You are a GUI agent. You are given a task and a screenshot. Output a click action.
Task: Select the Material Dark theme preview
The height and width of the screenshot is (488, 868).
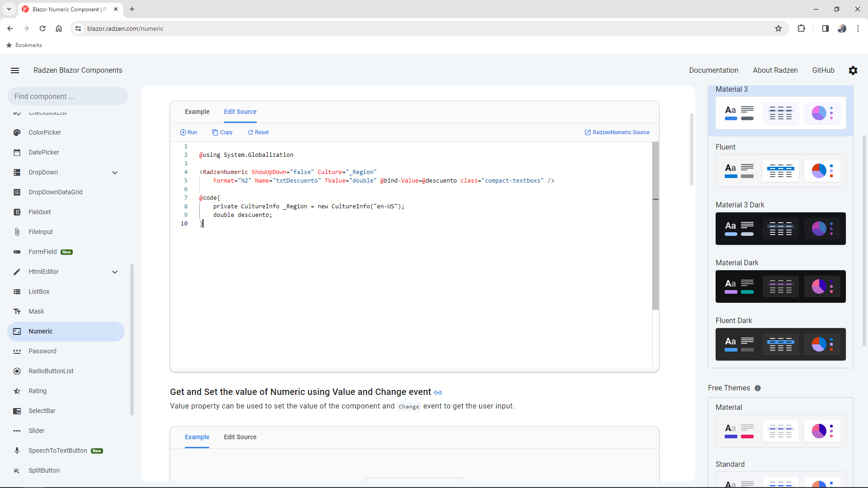click(781, 286)
